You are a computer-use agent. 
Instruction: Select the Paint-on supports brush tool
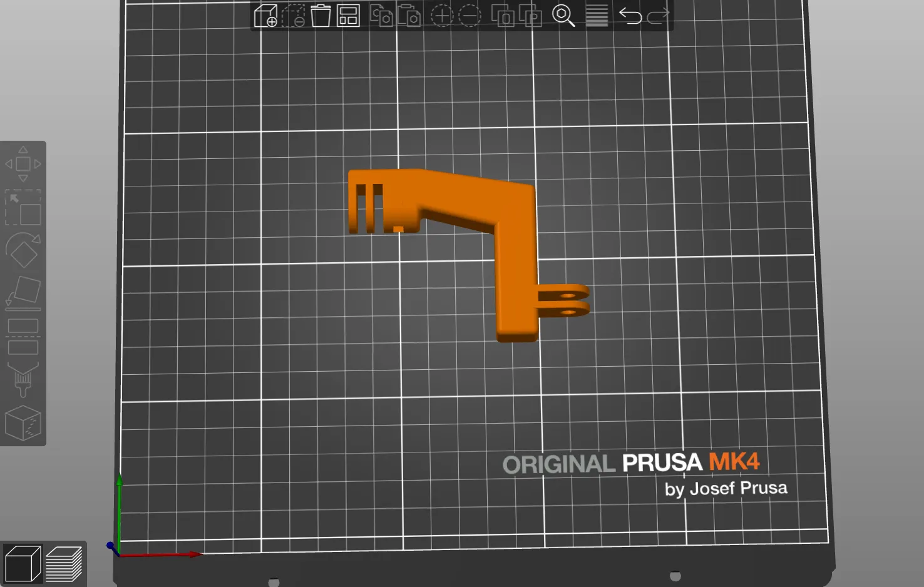[x=23, y=379]
